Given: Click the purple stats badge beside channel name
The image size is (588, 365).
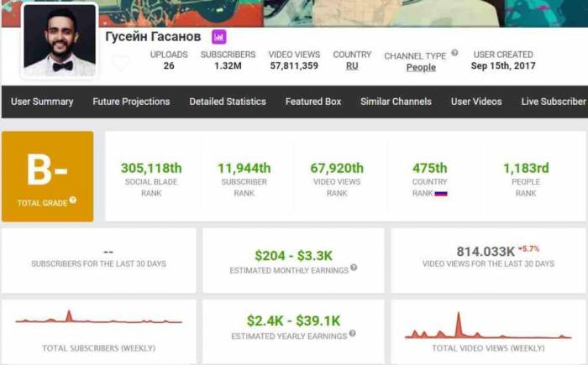Looking at the screenshot, I should pos(218,38).
